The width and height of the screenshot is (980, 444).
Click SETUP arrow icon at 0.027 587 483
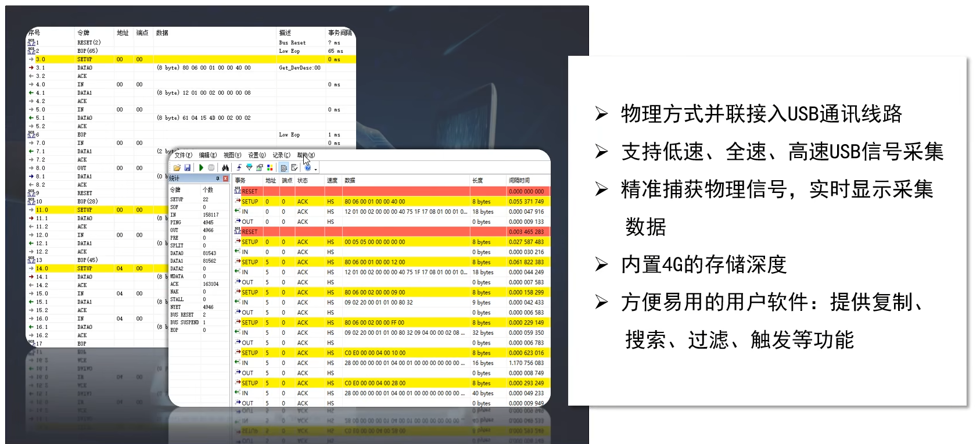(x=238, y=242)
